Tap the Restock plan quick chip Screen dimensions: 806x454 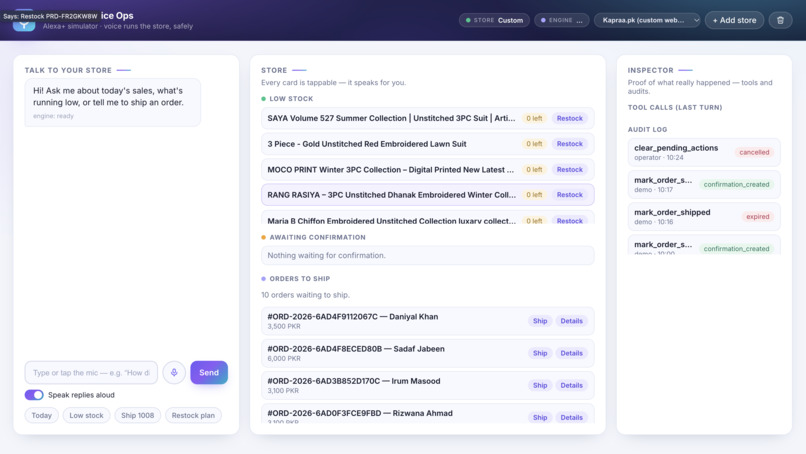(193, 415)
